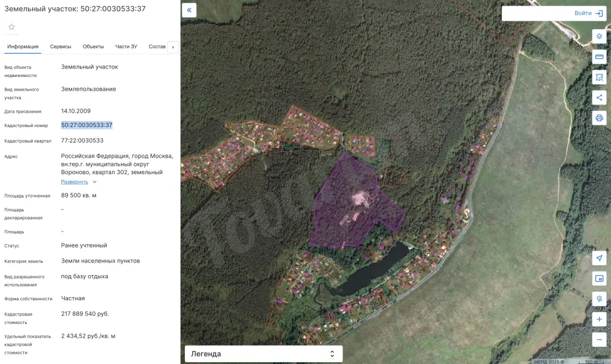Show more tabs with the arrow
Image resolution: width=611 pixels, height=364 pixels.
tap(173, 47)
